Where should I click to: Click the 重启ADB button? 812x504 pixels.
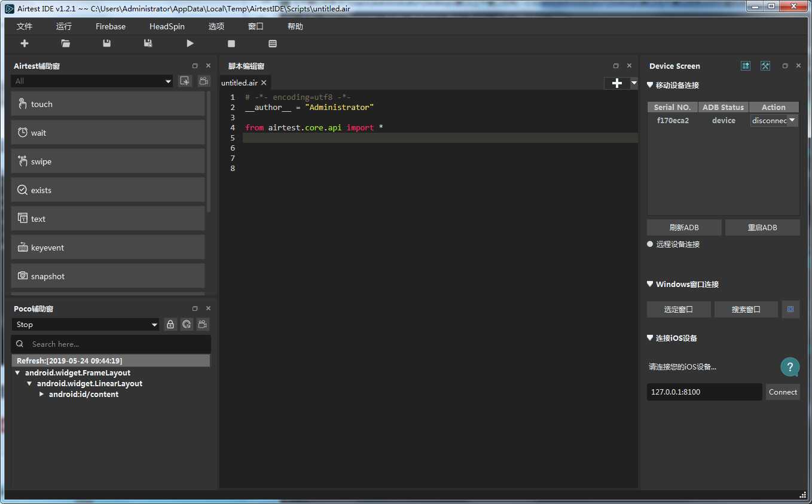pyautogui.click(x=762, y=227)
